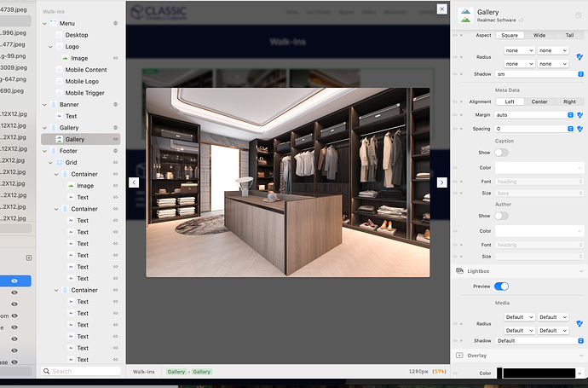Click the Overlay section icon
The width and height of the screenshot is (588, 388).
click(459, 356)
